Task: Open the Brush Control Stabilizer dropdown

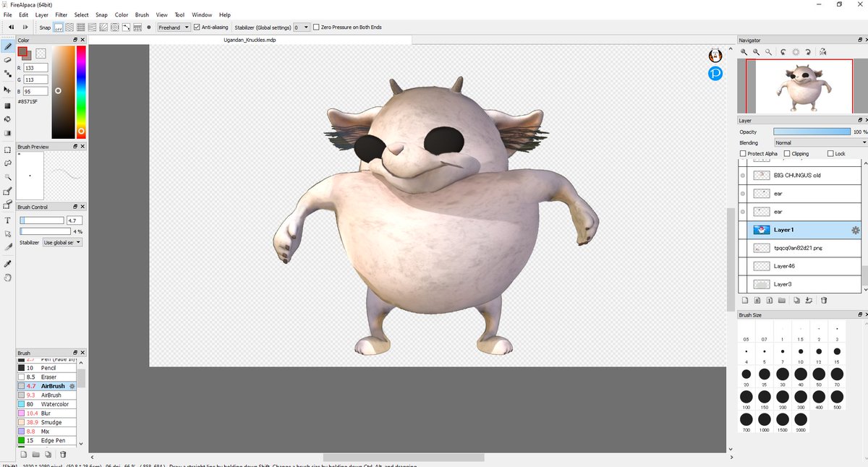Action: [x=62, y=242]
